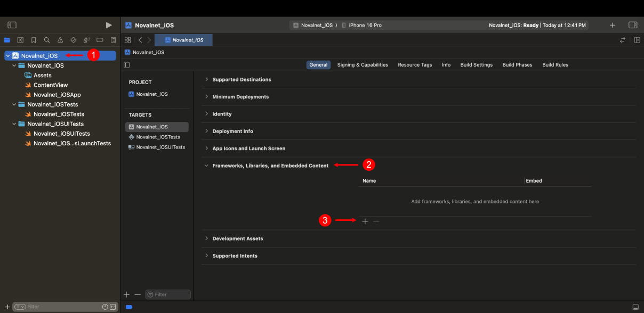Screen dimensions: 644x313
Task: Click the add framework plus button
Action: 365,221
